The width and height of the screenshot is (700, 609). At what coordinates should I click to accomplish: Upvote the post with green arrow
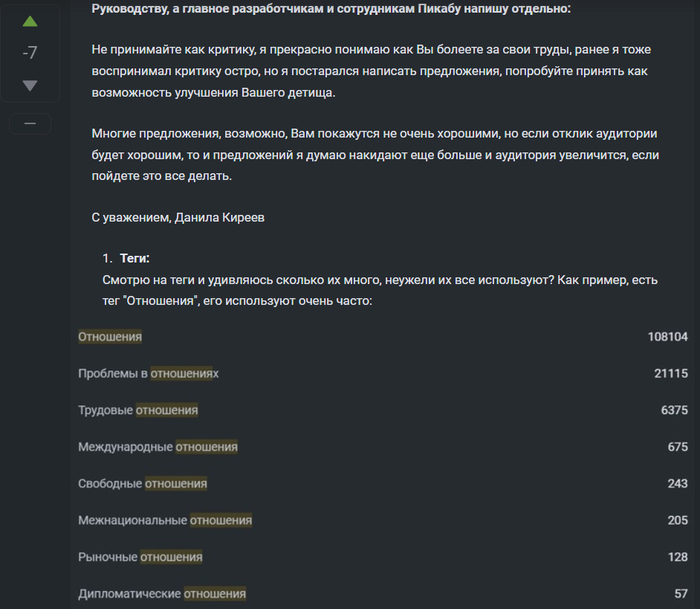point(30,21)
